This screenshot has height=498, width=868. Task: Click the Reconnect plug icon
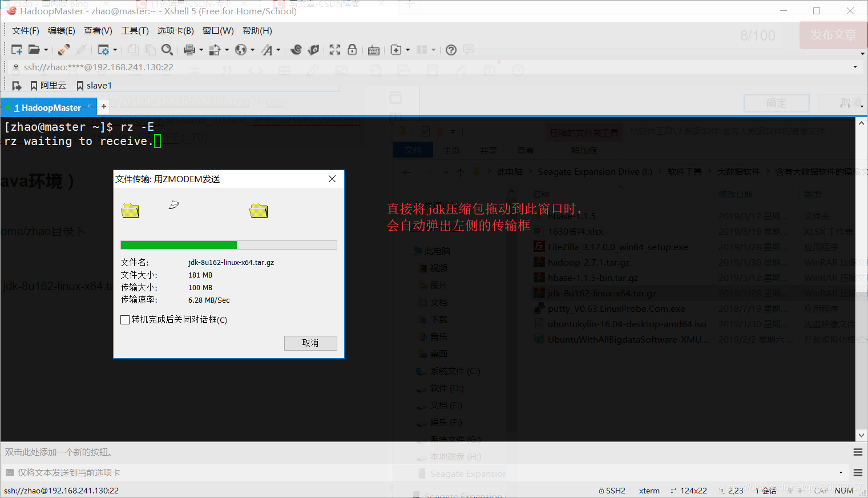click(x=64, y=50)
